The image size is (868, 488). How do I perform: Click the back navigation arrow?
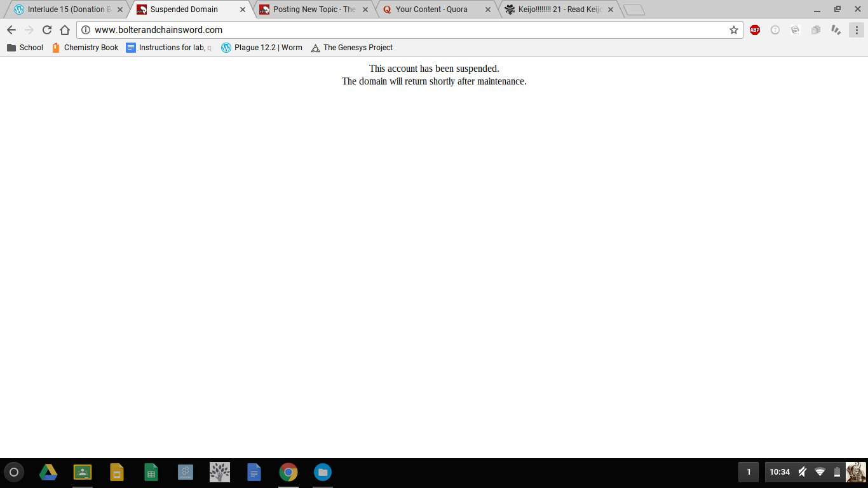tap(11, 30)
